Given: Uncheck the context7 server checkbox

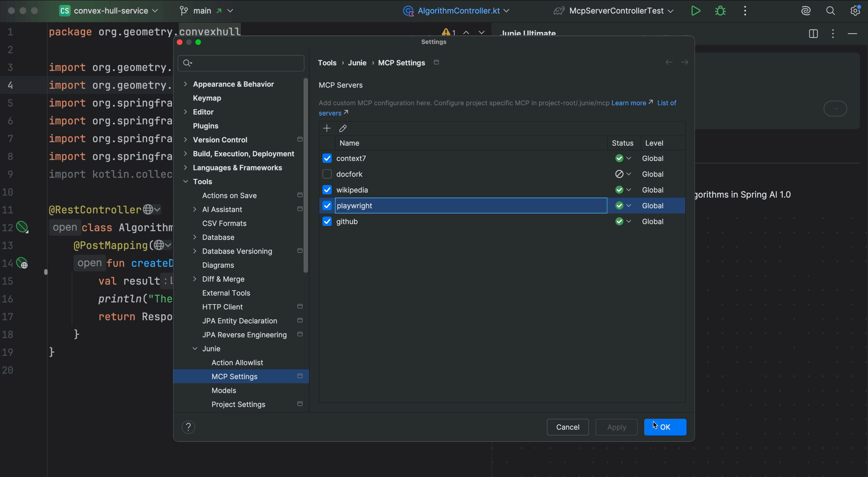Looking at the screenshot, I should (327, 158).
